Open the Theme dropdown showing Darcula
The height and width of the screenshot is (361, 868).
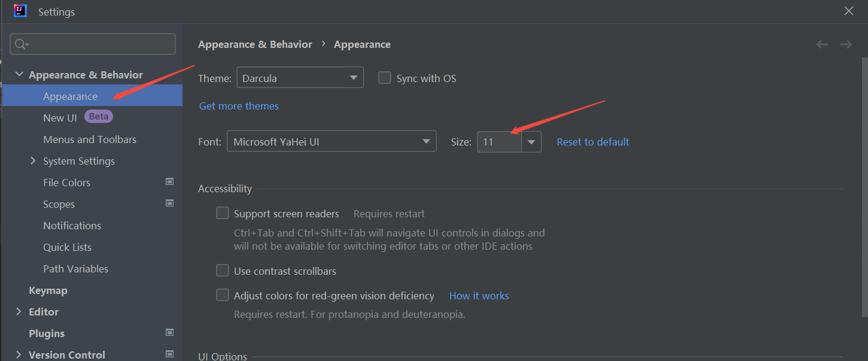(300, 78)
